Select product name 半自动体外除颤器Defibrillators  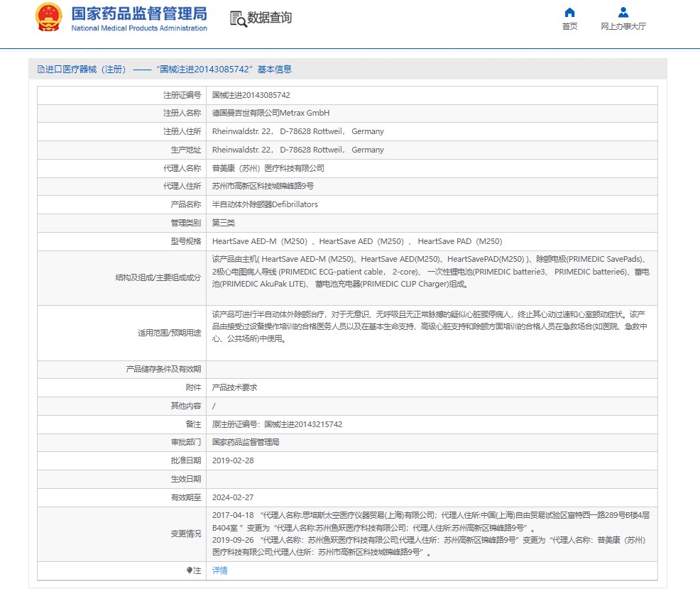(x=265, y=204)
